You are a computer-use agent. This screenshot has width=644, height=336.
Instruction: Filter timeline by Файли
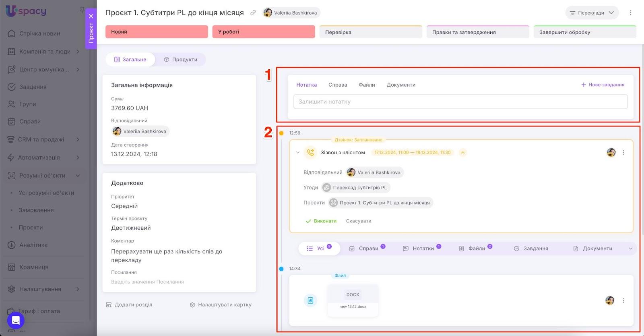[x=475, y=249]
